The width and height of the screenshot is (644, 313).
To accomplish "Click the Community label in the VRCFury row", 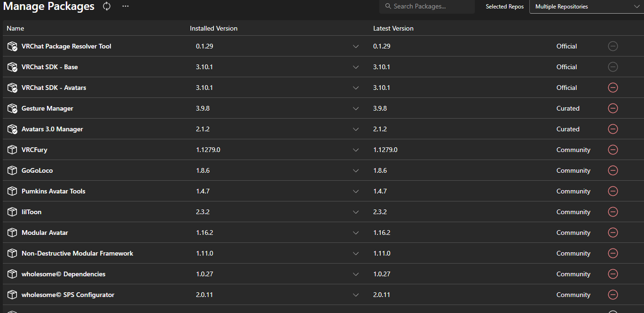I will [573, 150].
